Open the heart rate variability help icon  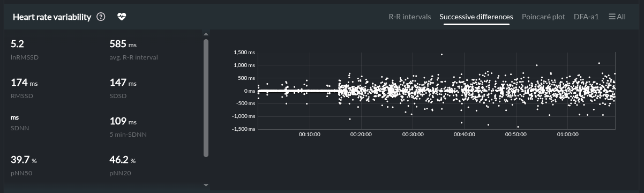101,17
